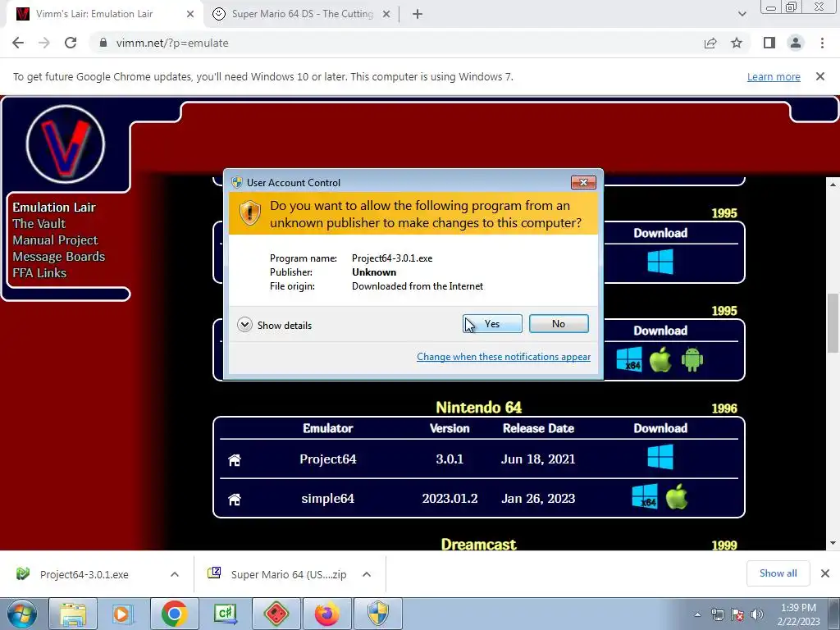Click Windows x64 download icon in 1995 section
Screen dimensions: 840x630
629,359
